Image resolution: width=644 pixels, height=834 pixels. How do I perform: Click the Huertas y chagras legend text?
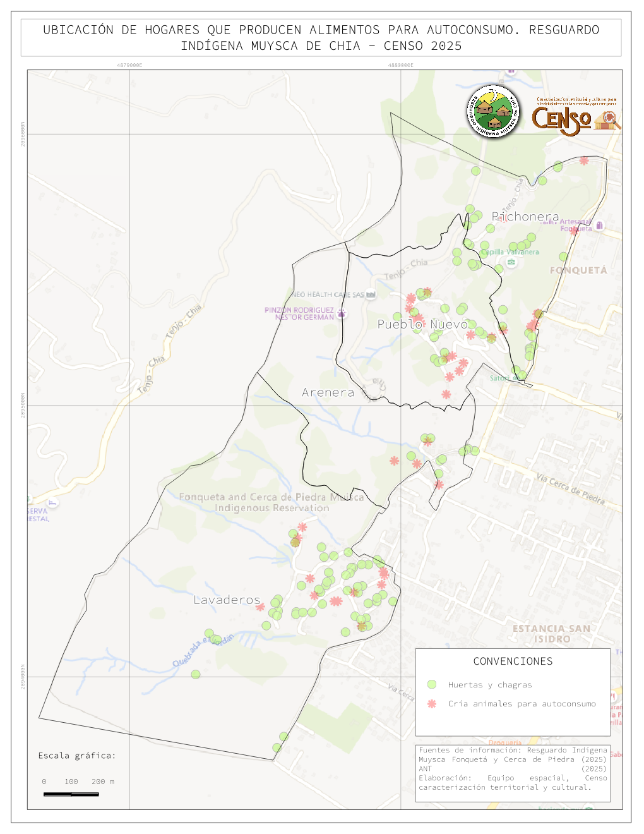(x=490, y=684)
